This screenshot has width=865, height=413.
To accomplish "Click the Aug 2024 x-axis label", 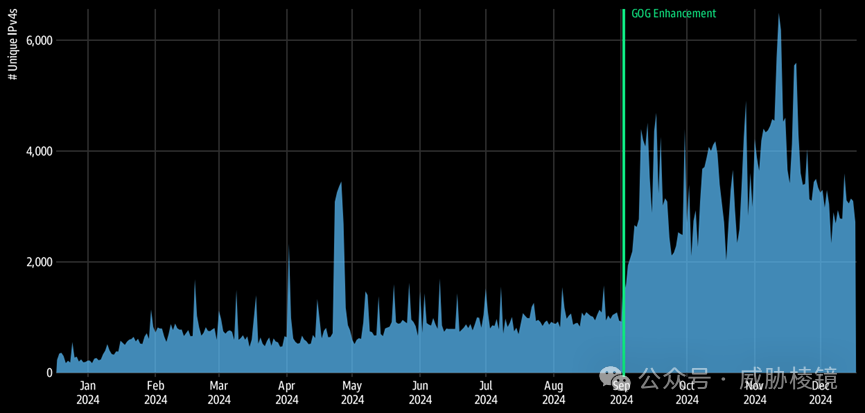I will (x=553, y=392).
